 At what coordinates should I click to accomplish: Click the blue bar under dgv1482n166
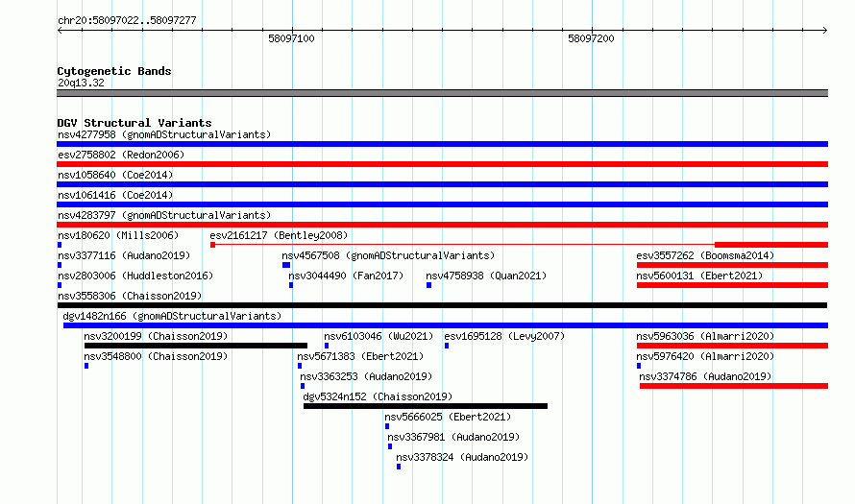(446, 325)
